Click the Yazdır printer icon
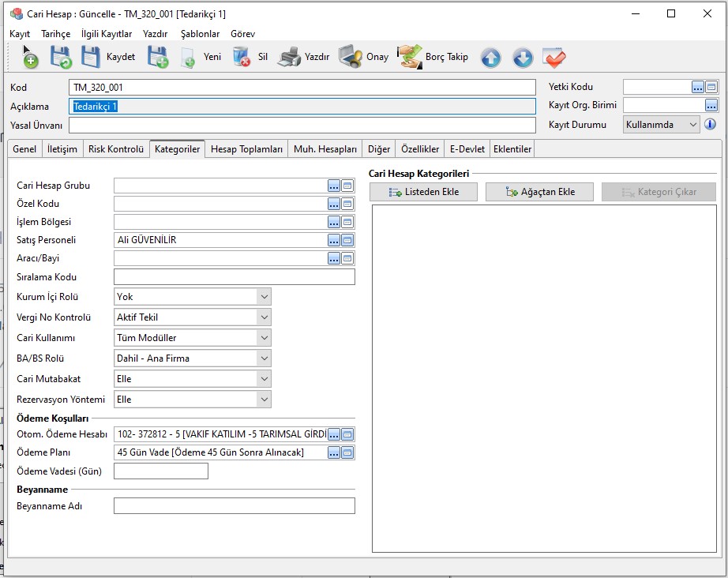 point(289,57)
